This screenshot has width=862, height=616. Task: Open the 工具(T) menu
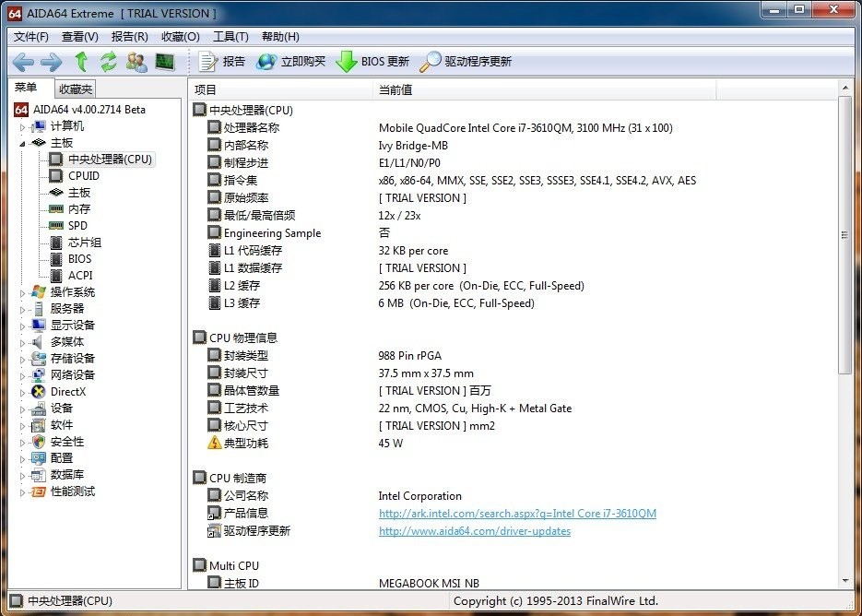click(230, 37)
